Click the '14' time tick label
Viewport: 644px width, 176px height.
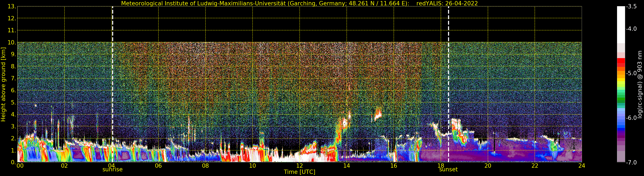[x=347, y=166]
